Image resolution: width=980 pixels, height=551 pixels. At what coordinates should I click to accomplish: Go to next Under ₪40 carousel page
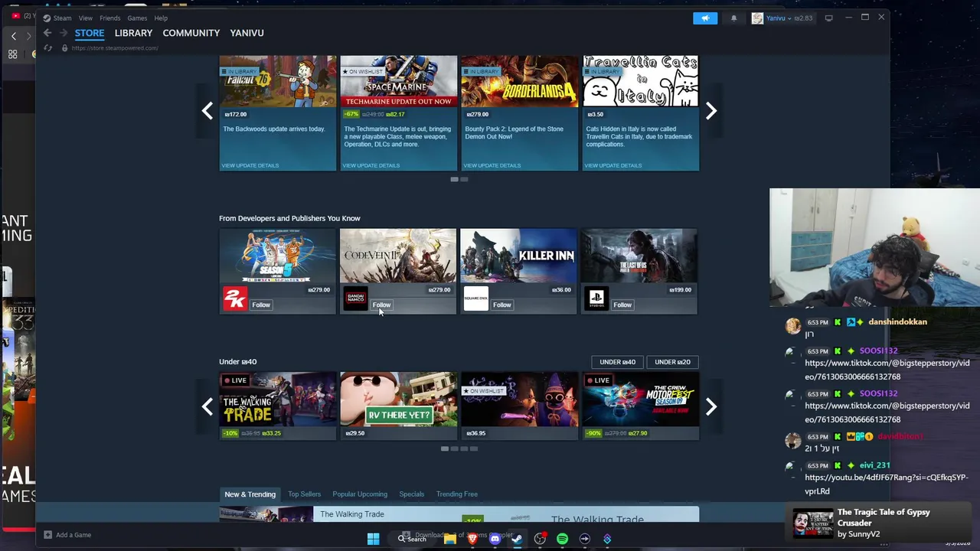pyautogui.click(x=710, y=406)
